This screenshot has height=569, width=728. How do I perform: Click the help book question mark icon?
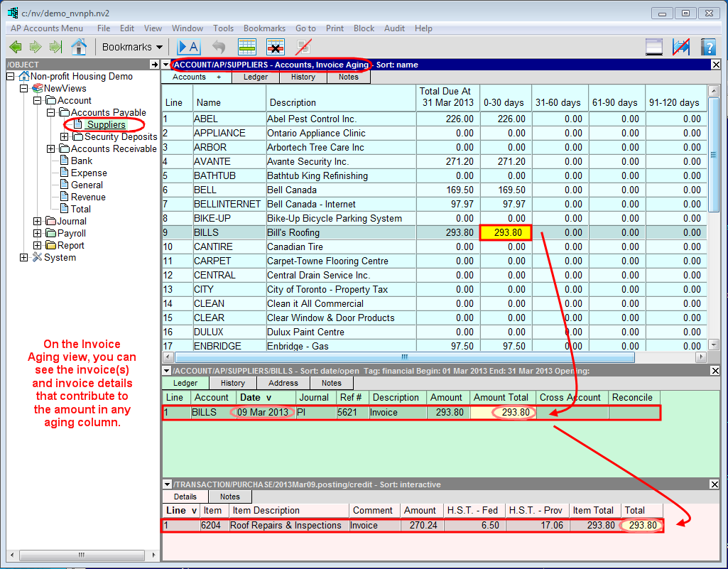707,47
